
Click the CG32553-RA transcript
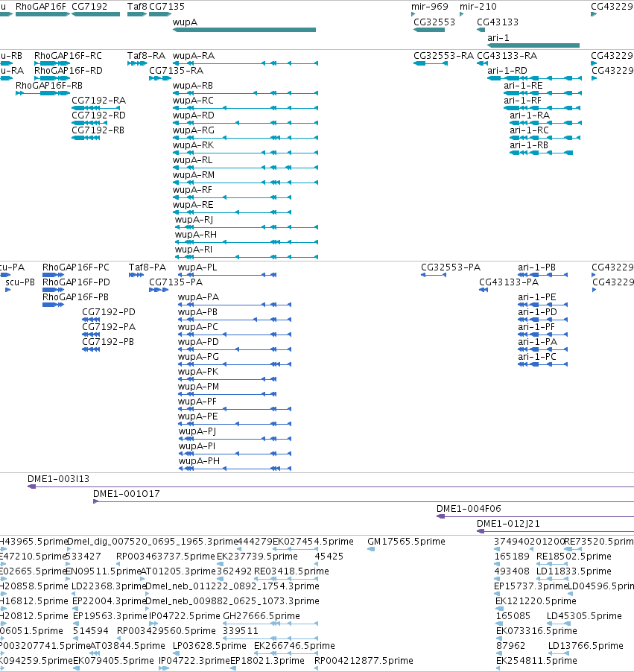pos(431,63)
